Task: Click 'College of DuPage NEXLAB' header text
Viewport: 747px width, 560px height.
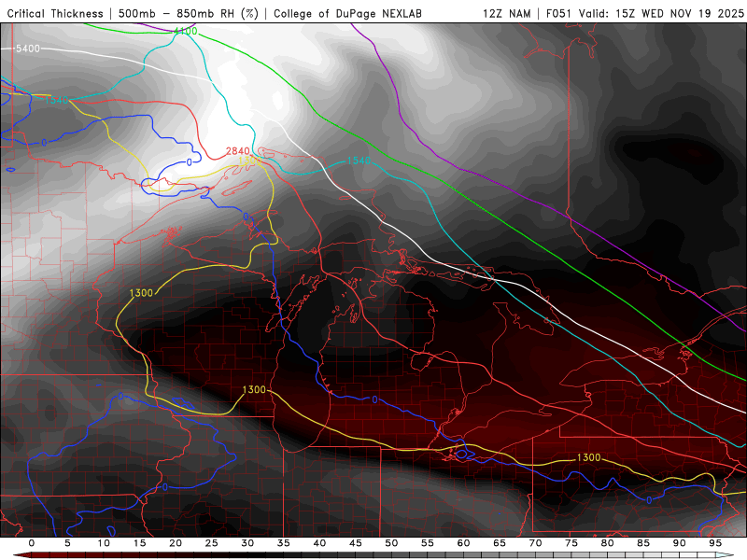Action: click(x=347, y=13)
